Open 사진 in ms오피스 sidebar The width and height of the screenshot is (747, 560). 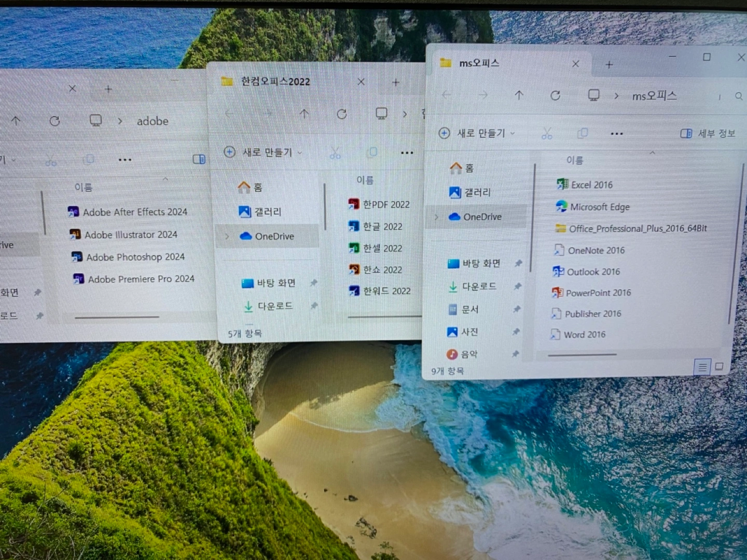coord(462,332)
